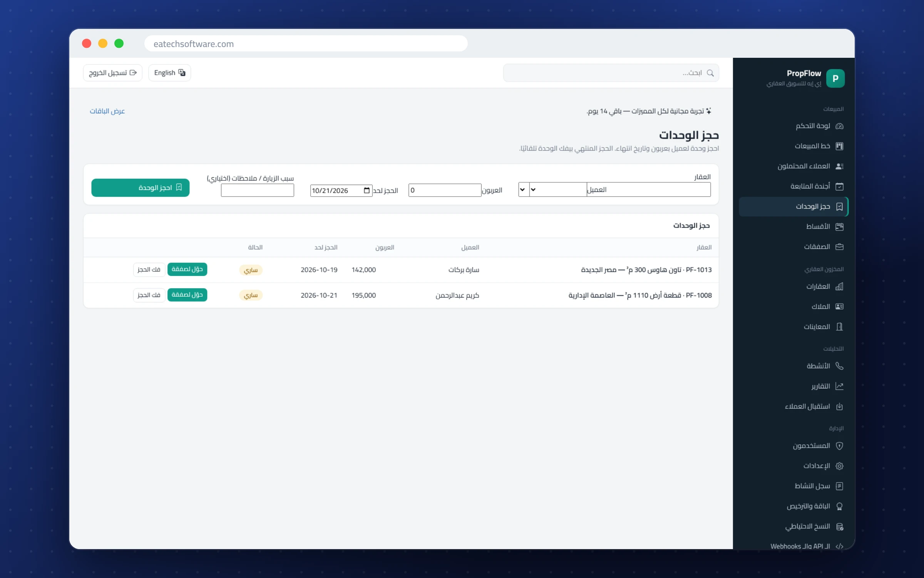Viewport: 924px width, 578px height.
Task: Click تسجيل الخروج logout button
Action: pos(112,73)
